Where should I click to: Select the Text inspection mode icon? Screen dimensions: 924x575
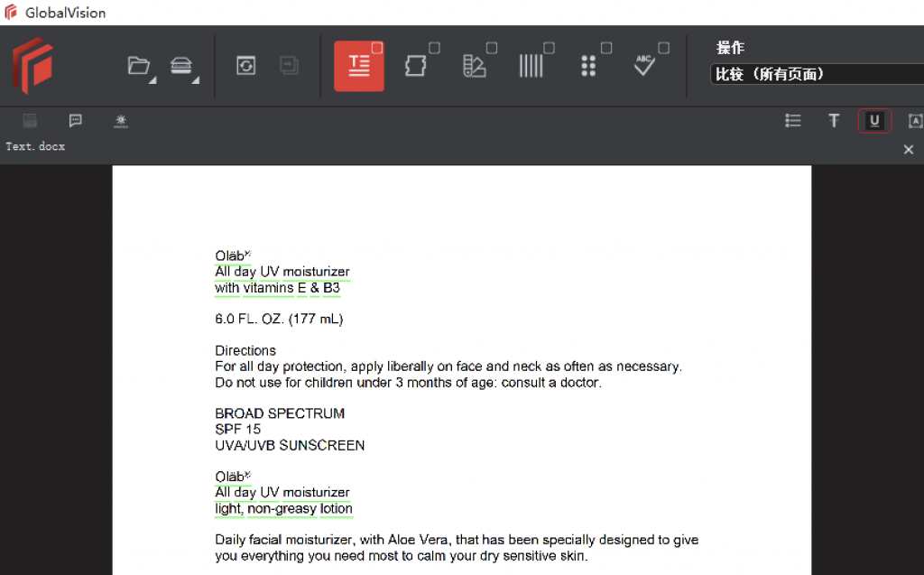pos(358,66)
